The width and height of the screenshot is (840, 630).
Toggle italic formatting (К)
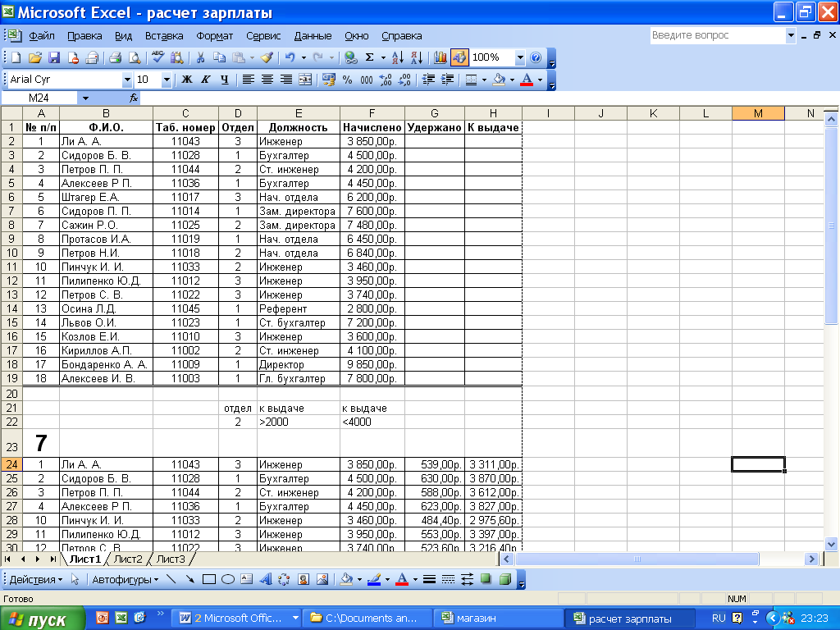click(205, 80)
